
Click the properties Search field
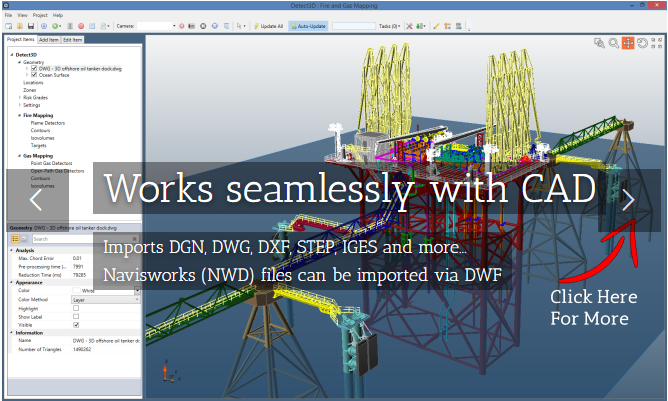(85, 239)
